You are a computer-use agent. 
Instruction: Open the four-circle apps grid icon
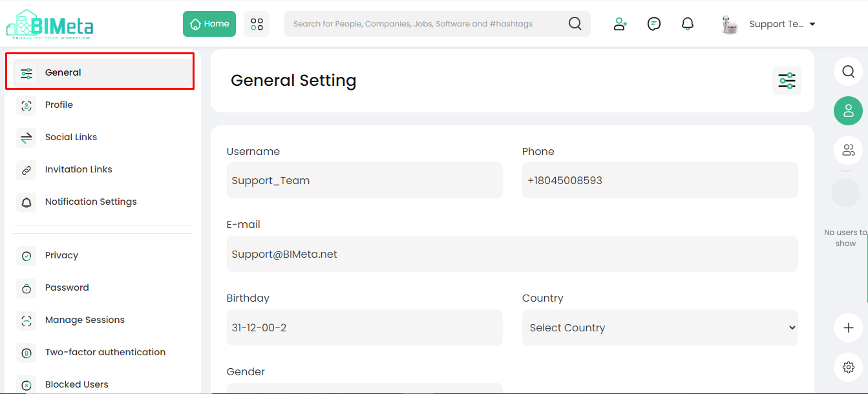pos(257,24)
